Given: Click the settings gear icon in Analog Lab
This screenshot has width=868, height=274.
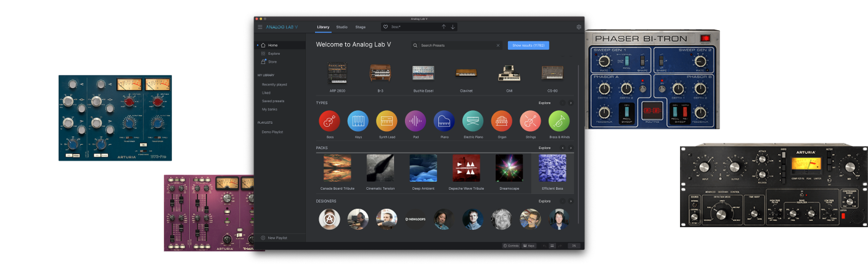Looking at the screenshot, I should [579, 27].
